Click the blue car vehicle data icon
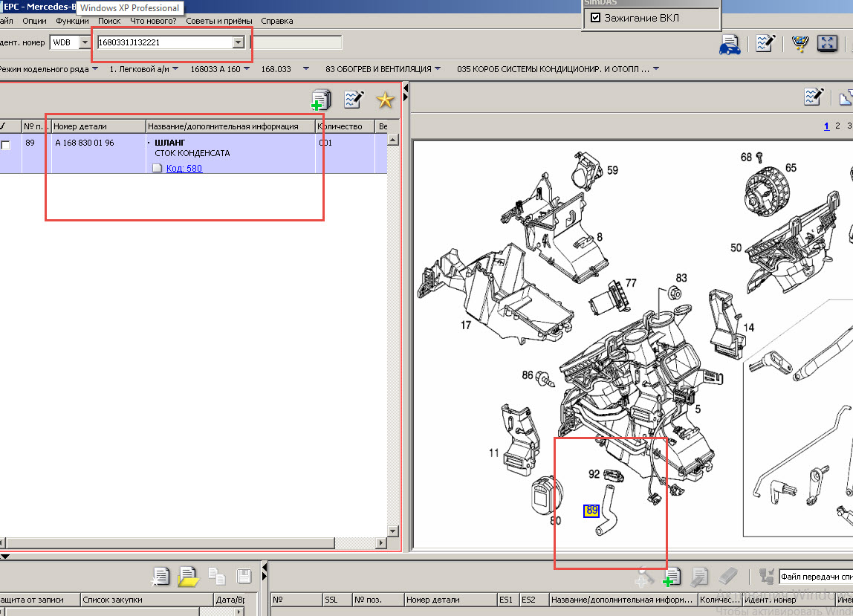The width and height of the screenshot is (853, 616). pos(730,44)
